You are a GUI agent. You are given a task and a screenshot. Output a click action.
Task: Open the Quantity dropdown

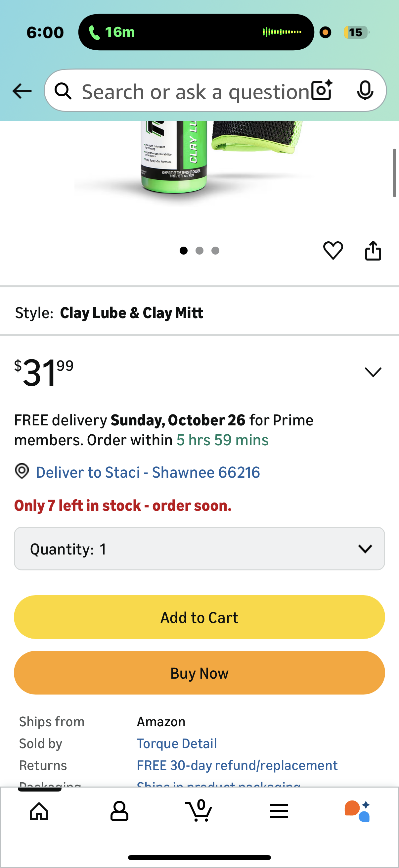tap(199, 549)
